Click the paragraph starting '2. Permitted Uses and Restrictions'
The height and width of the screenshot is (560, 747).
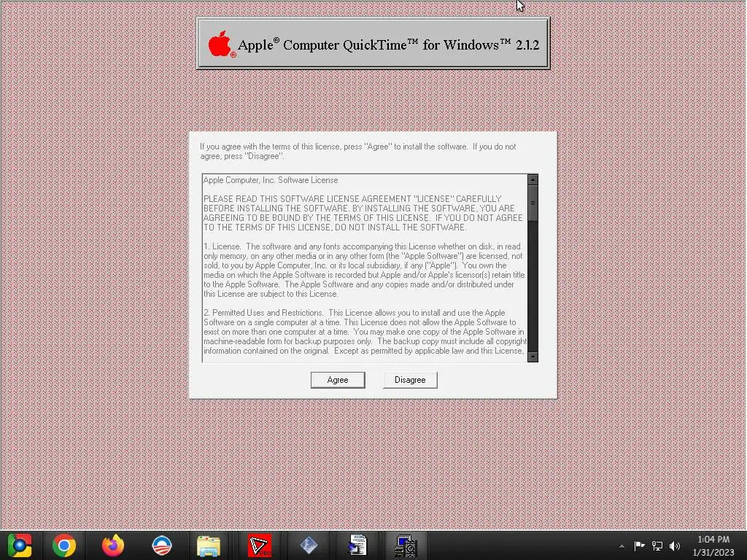click(365, 332)
